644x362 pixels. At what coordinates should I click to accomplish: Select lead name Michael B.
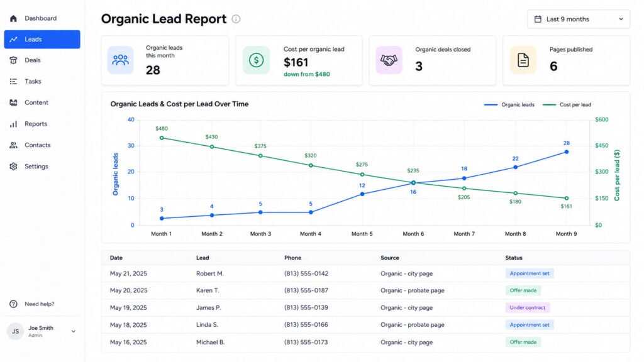tap(210, 342)
